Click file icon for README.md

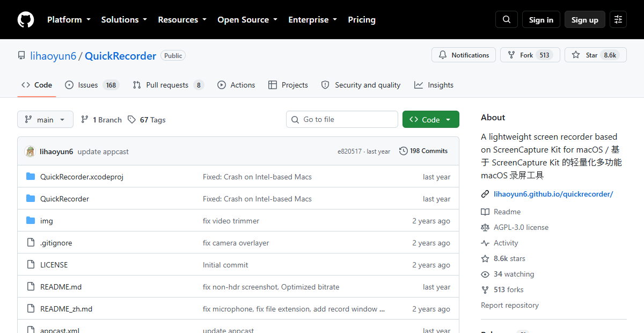(x=31, y=287)
